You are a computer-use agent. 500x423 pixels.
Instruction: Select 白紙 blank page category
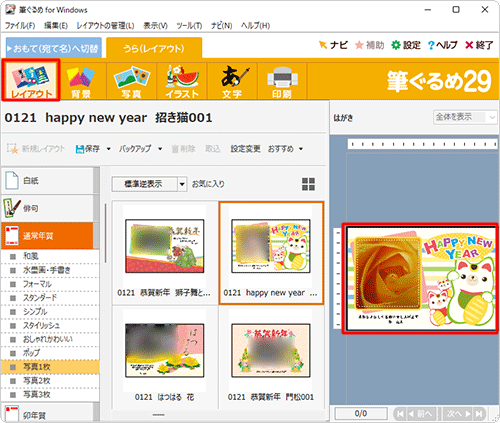coord(48,181)
